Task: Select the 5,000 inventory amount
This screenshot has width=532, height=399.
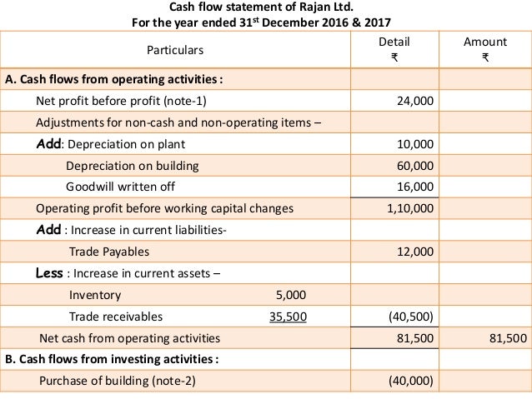Action: point(291,295)
